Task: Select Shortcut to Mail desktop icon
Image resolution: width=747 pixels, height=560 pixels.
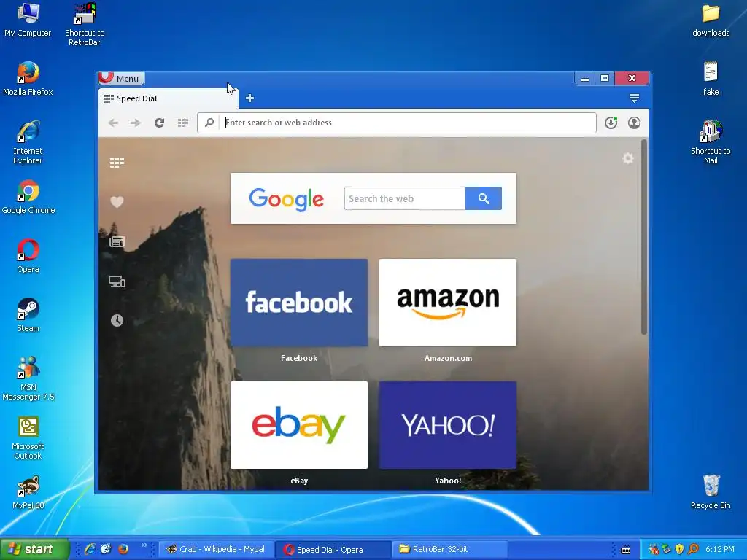Action: (x=711, y=142)
